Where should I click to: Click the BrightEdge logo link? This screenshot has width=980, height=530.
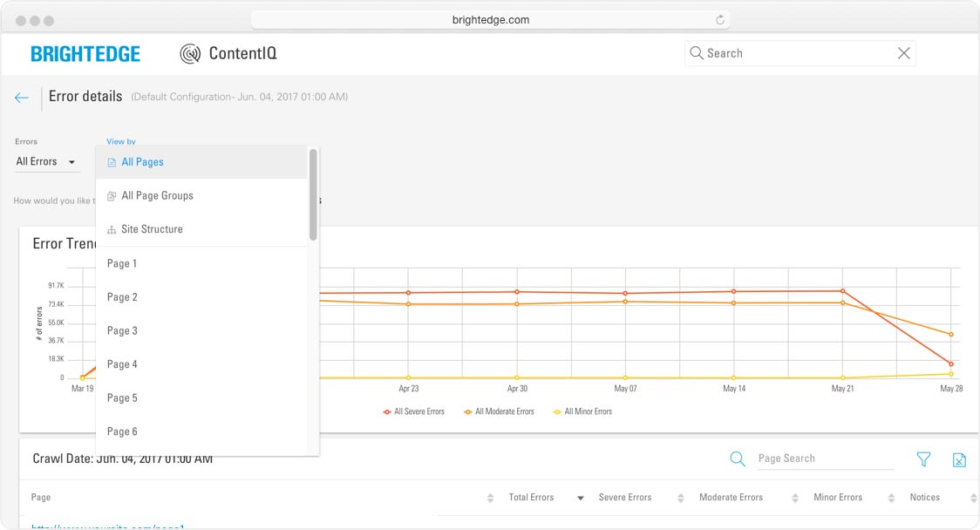pos(85,54)
